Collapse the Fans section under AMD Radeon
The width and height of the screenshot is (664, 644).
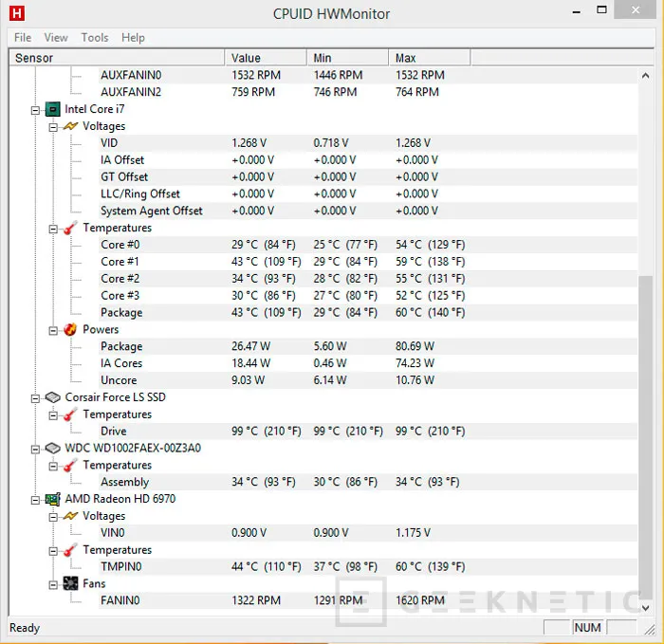(x=53, y=585)
